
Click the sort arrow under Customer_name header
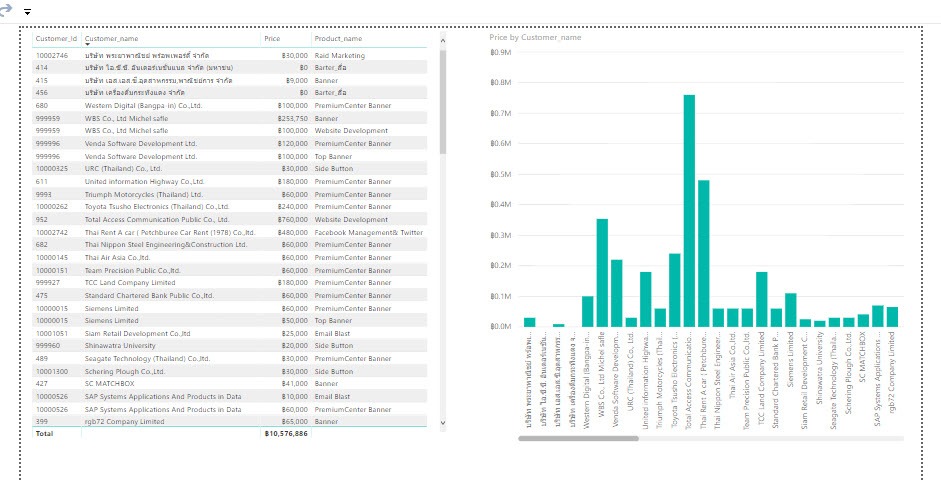(x=87, y=44)
